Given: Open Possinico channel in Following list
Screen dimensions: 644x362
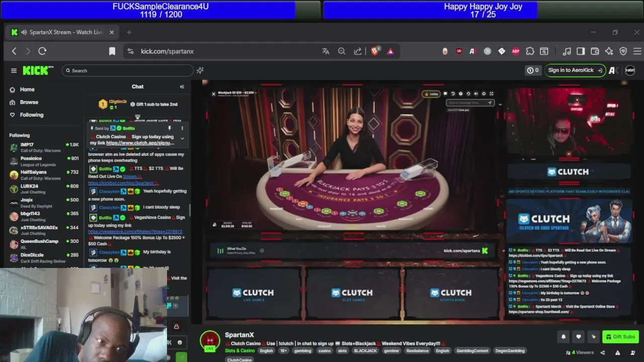Looking at the screenshot, I should tap(44, 161).
